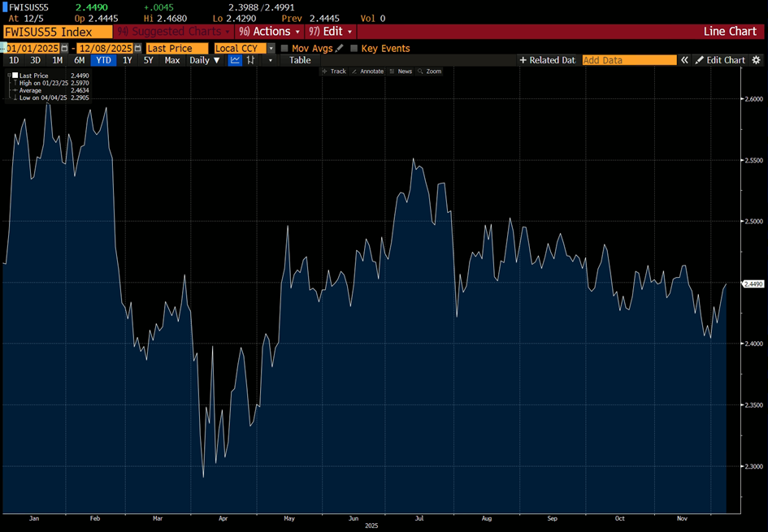This screenshot has height=532, width=768.
Task: Click the Mov Avgs pencil edit icon
Action: (x=340, y=49)
